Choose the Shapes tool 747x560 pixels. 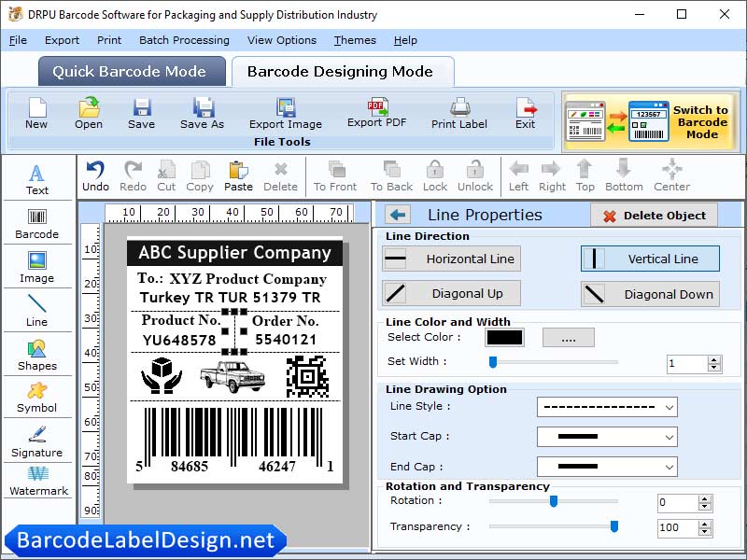(37, 357)
